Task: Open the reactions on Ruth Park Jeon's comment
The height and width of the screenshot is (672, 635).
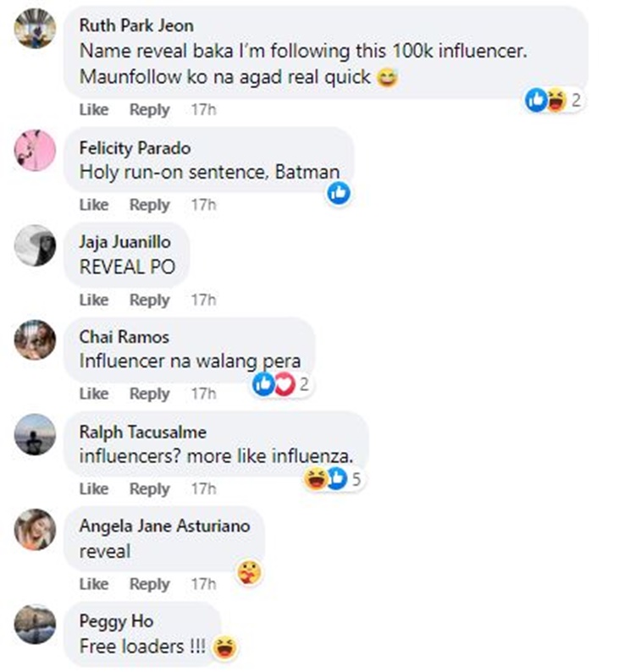Action: [555, 101]
